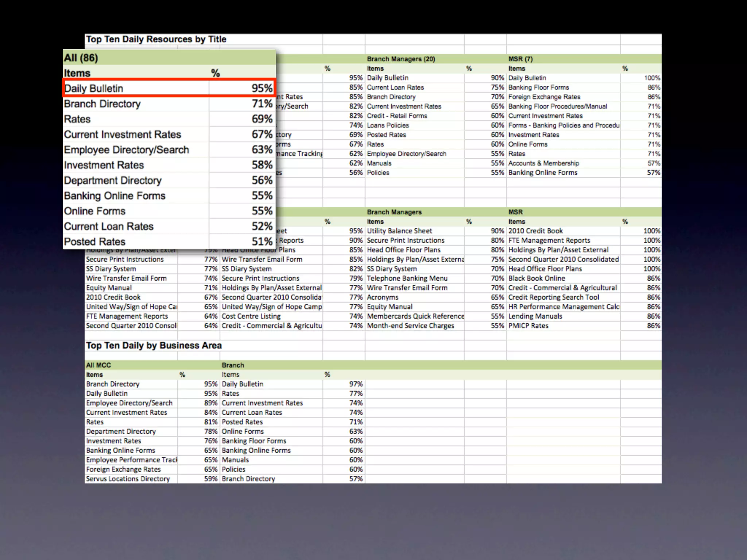
Task: Click the MSR (7) column header
Action: tap(520, 59)
